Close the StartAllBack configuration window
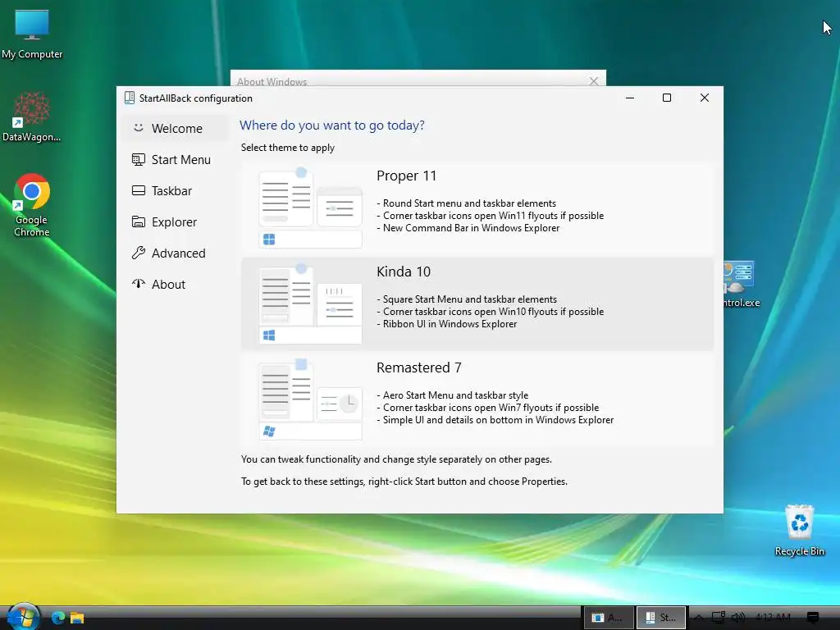 (x=705, y=98)
